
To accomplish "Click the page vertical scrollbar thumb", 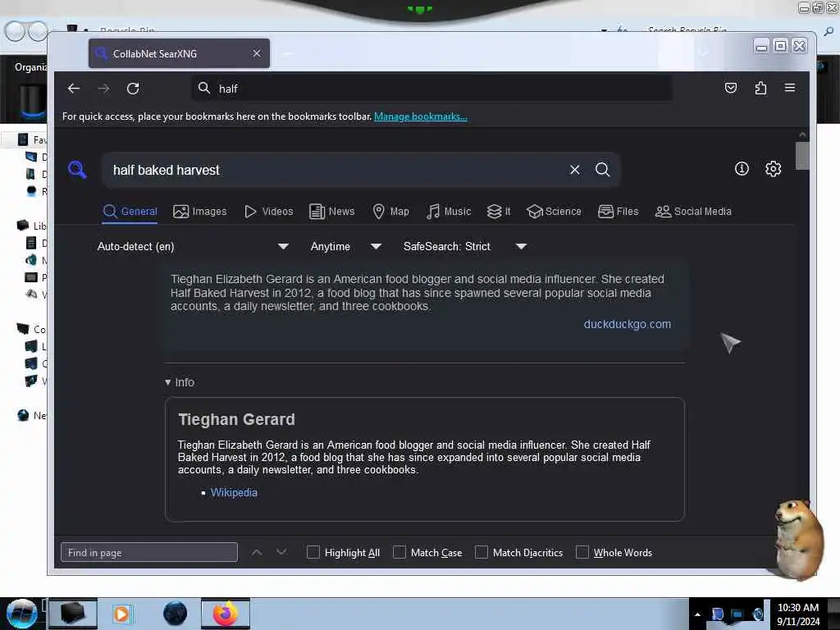I will tap(802, 156).
